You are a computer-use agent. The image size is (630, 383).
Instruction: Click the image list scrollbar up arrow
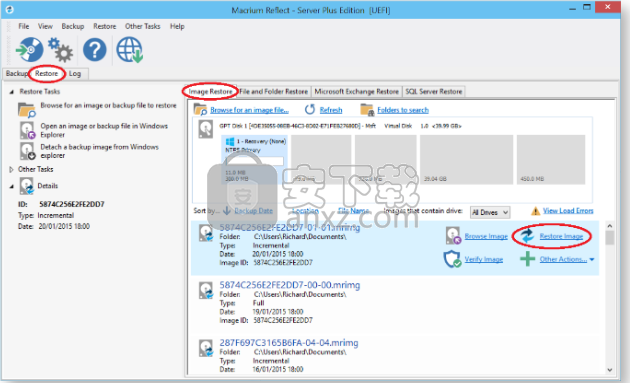(610, 226)
